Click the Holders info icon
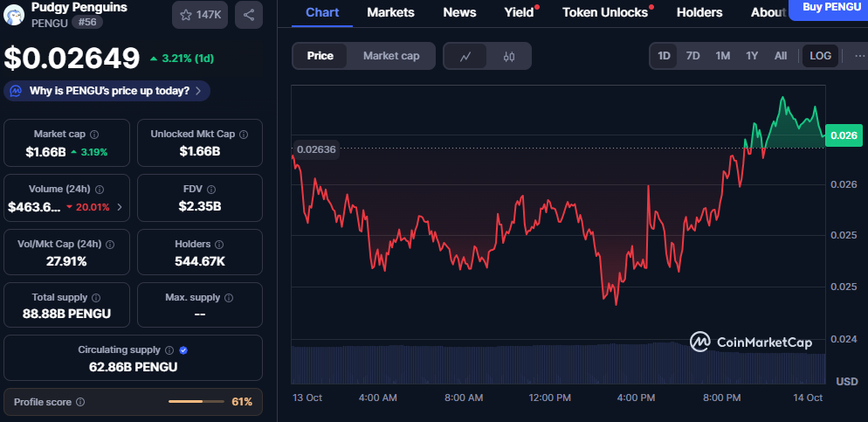Screen dimensions: 868x422 pos(218,245)
